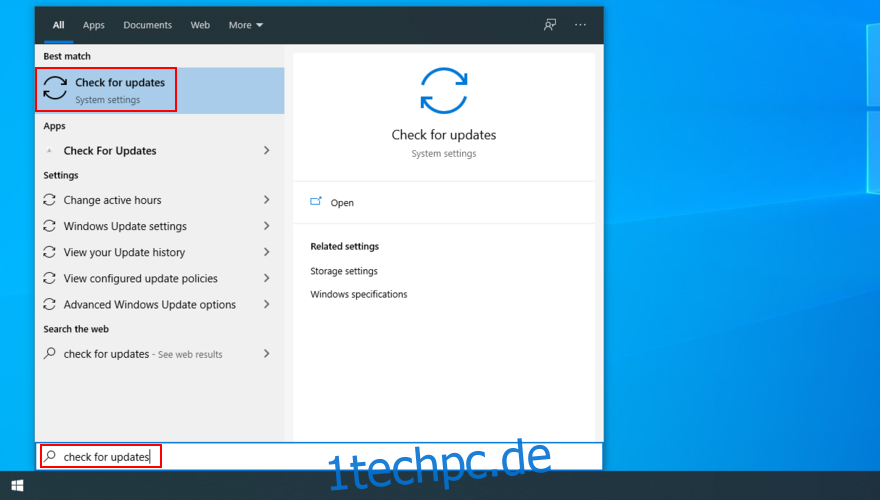Switch to the Apps tab

point(94,25)
